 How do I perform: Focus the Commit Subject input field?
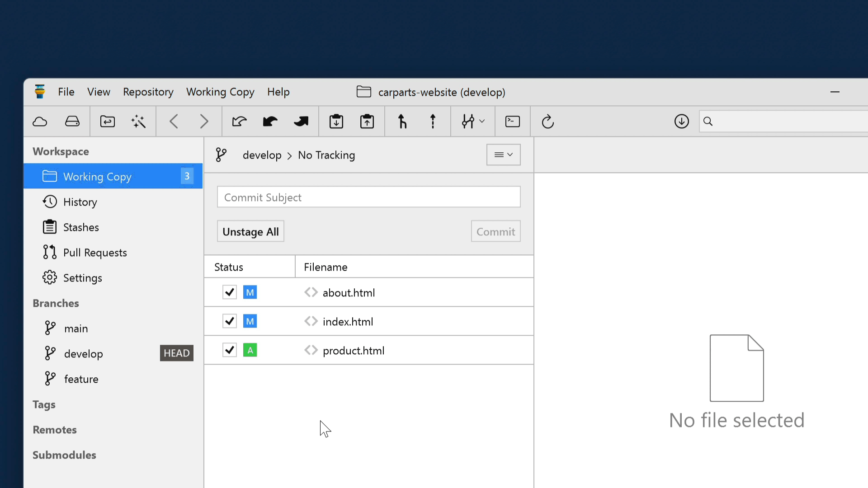click(368, 197)
